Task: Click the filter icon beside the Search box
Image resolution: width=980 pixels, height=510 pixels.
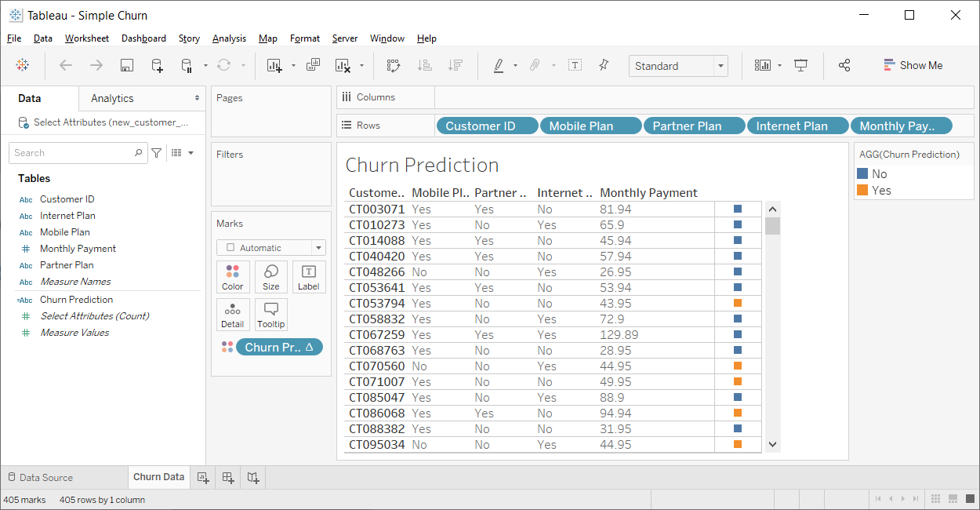Action: click(157, 153)
